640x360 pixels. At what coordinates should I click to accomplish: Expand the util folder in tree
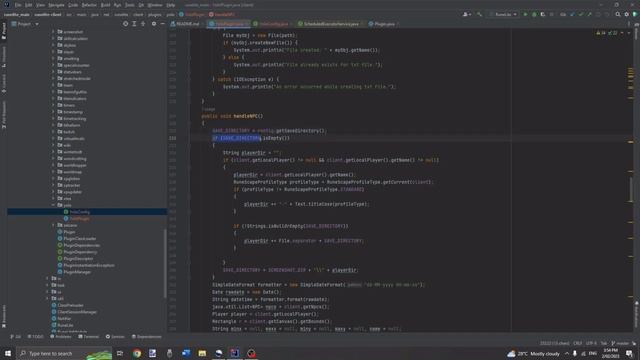pos(47,298)
